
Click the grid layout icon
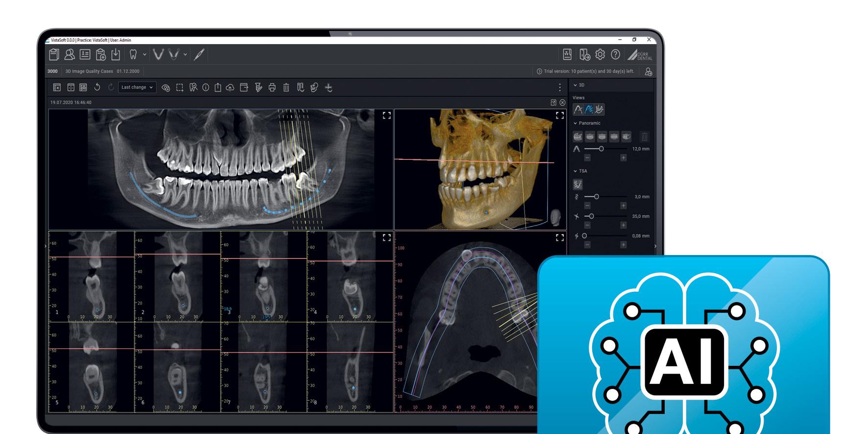click(x=83, y=87)
